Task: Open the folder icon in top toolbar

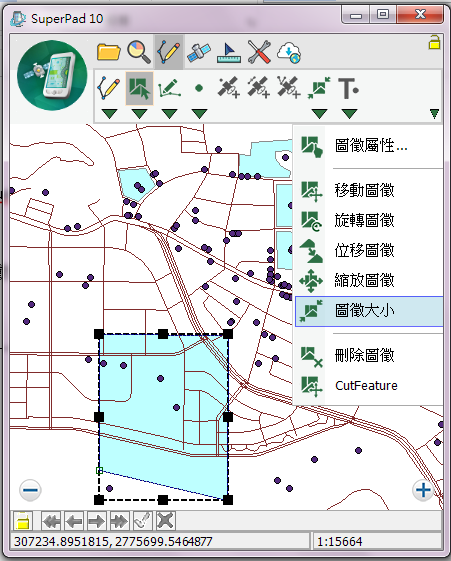Action: (x=109, y=52)
